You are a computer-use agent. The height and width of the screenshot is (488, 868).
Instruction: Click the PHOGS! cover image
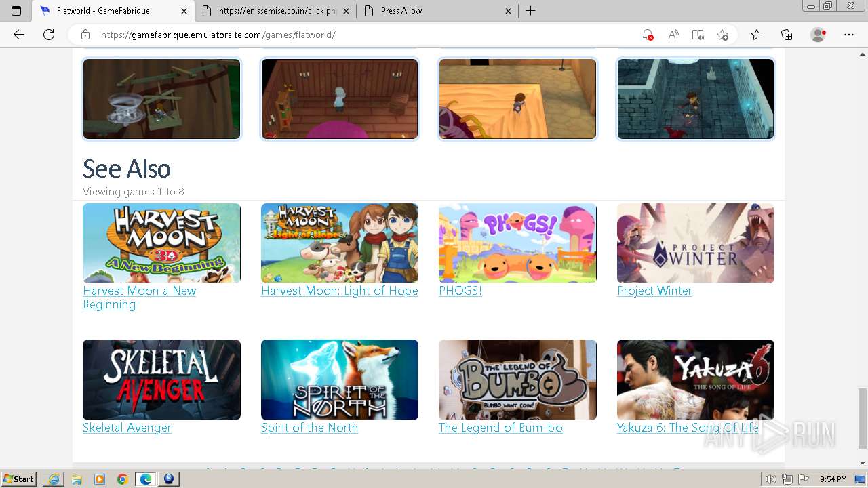point(517,243)
